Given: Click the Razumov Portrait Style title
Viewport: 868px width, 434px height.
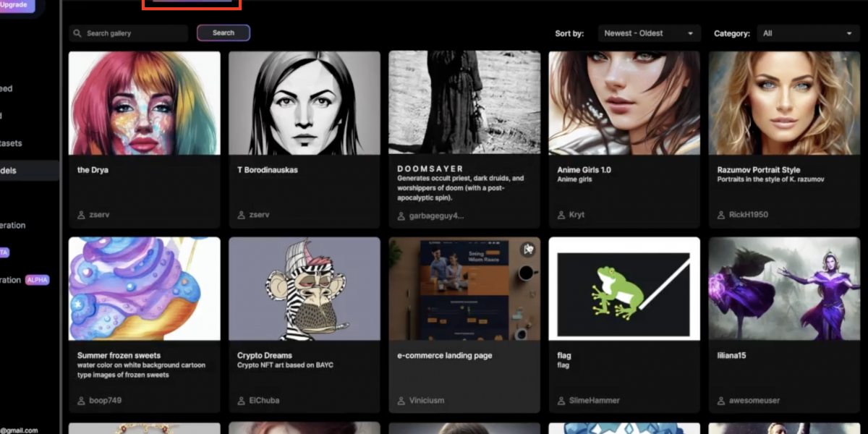Looking at the screenshot, I should coord(759,170).
